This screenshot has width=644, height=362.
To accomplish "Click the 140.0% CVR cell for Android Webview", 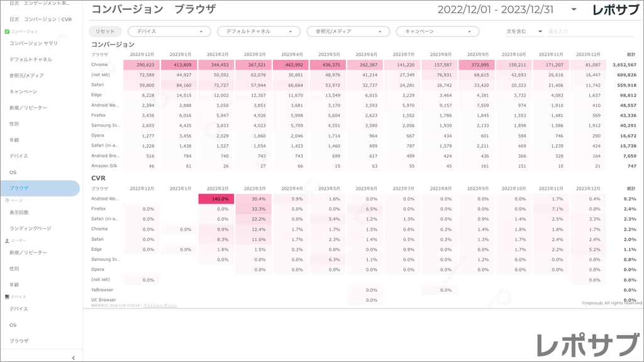I will [216, 199].
